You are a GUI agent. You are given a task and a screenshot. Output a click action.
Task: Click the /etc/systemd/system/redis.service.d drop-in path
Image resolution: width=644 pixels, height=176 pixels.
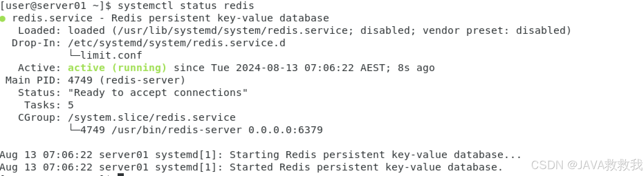(x=177, y=43)
